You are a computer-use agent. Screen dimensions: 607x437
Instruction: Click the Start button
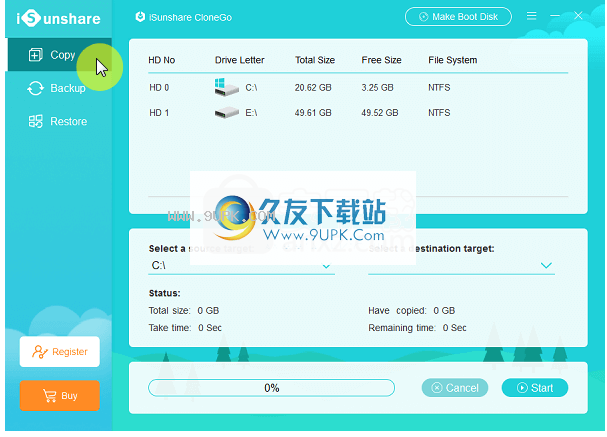[535, 388]
